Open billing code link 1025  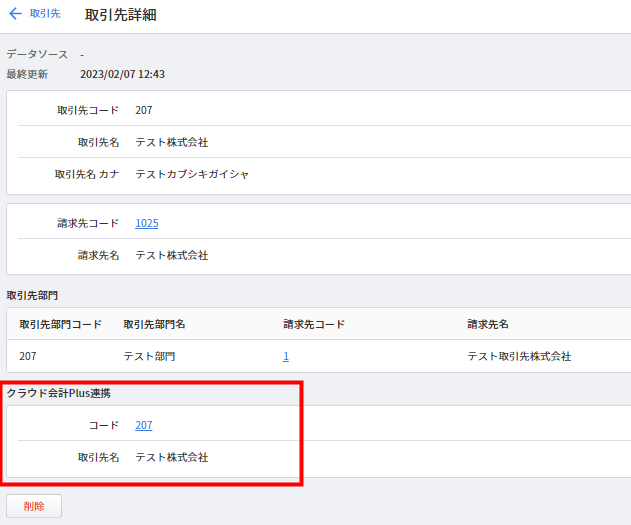147,223
